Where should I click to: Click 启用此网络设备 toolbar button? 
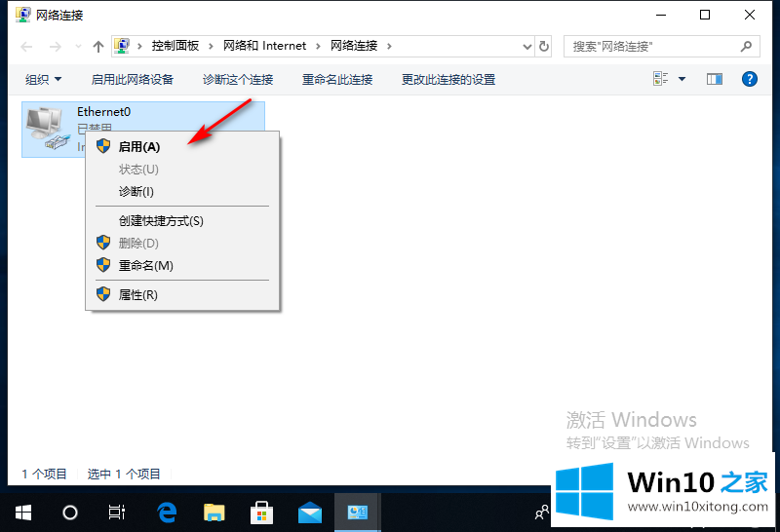coord(132,79)
